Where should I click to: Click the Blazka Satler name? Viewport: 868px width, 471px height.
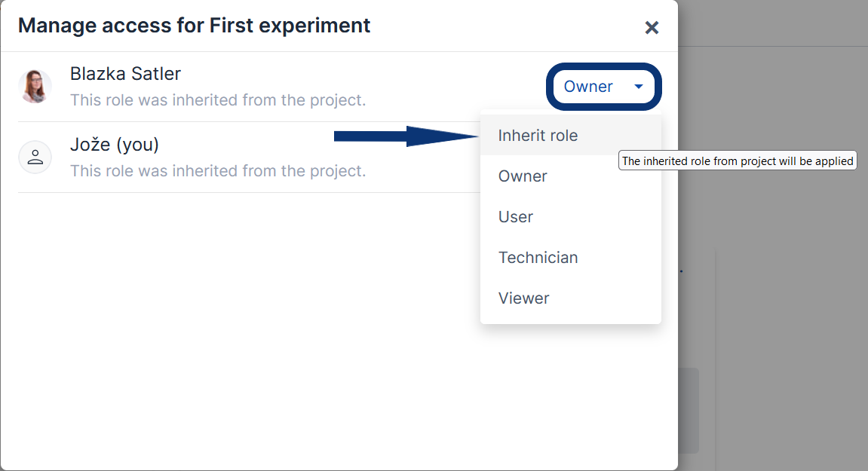pyautogui.click(x=125, y=74)
